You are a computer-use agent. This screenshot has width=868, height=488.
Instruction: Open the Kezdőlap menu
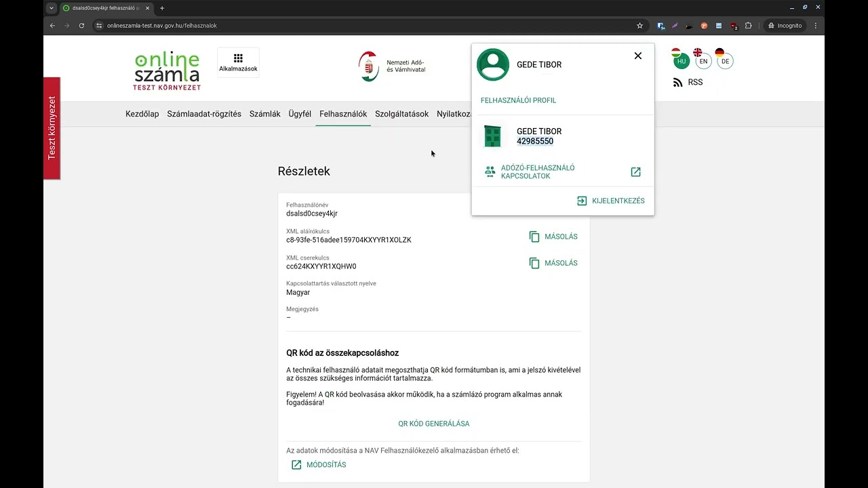point(142,114)
